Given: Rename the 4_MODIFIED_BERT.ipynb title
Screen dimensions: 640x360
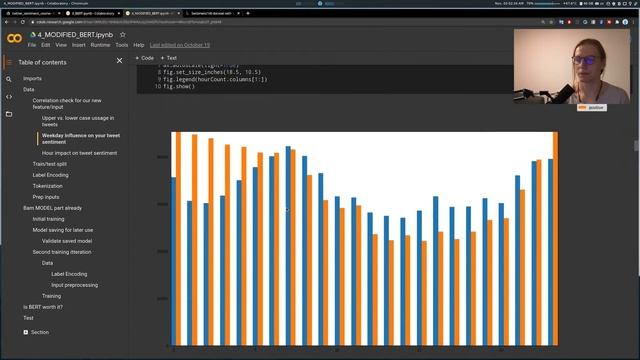Looking at the screenshot, I should [x=75, y=35].
